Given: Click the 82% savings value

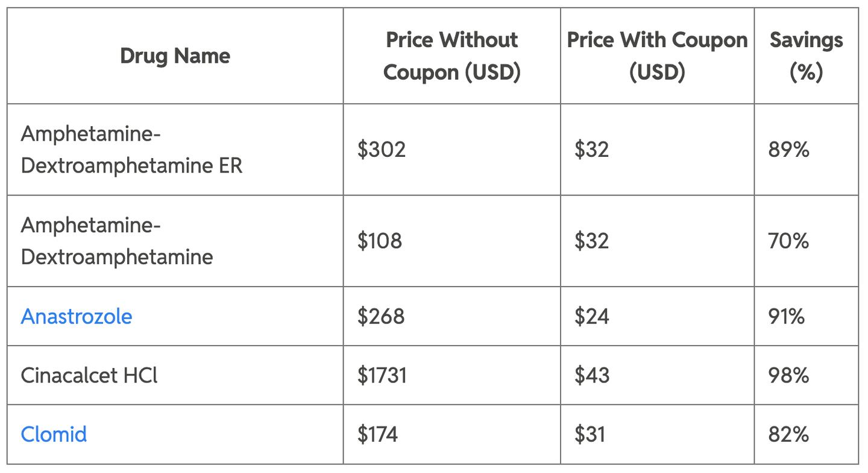Looking at the screenshot, I should [x=788, y=434].
